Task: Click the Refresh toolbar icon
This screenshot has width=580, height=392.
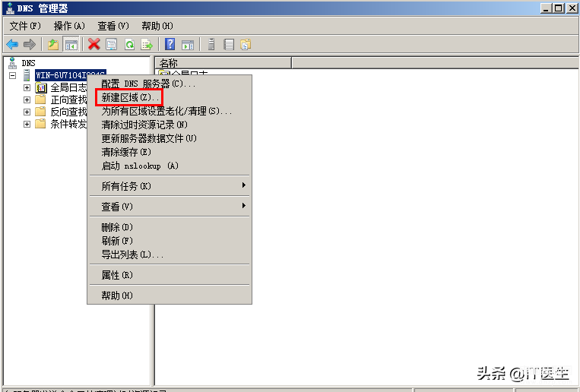Action: point(129,45)
